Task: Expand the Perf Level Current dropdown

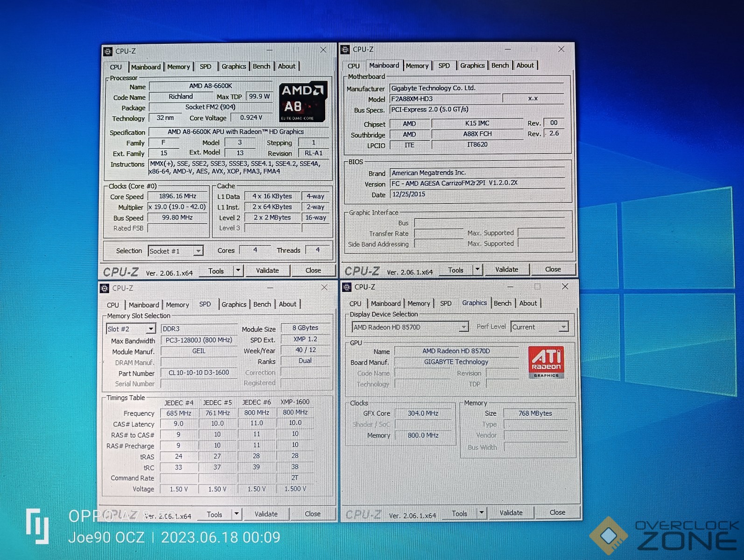Action: point(563,327)
